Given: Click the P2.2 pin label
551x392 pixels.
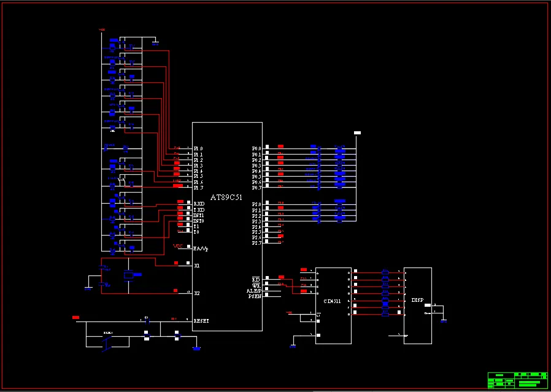Looking at the screenshot, I should pyautogui.click(x=256, y=216).
